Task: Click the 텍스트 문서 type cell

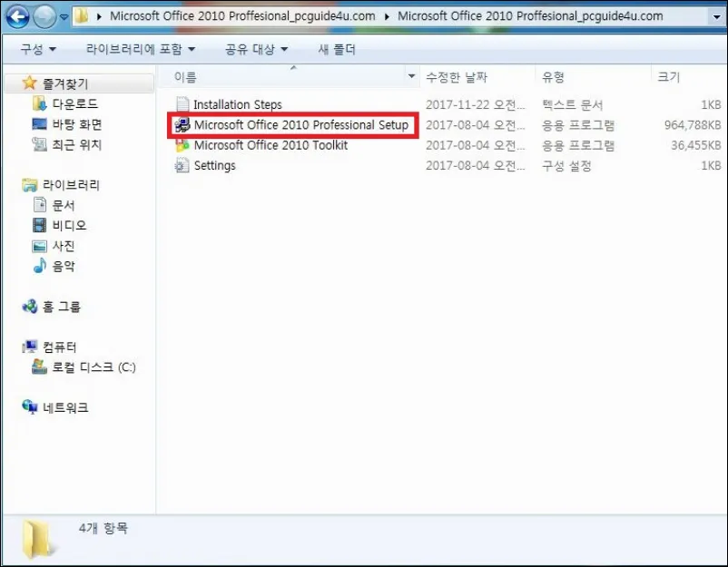Action: (x=572, y=105)
